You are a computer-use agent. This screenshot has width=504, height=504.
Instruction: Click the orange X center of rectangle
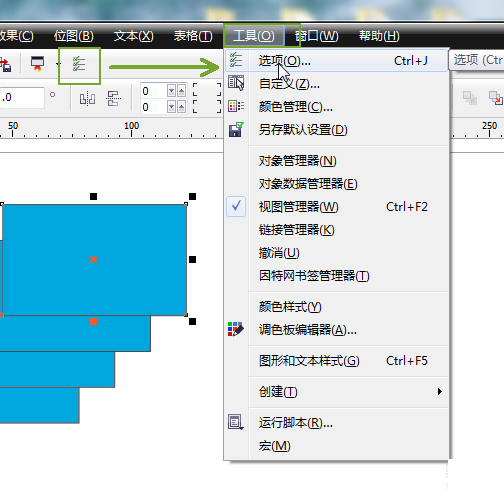(x=93, y=259)
